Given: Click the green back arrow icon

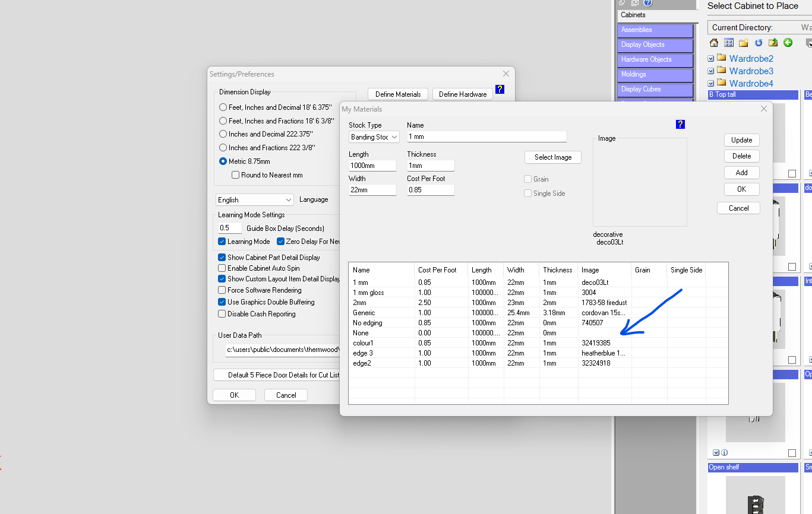Looking at the screenshot, I should click(788, 43).
